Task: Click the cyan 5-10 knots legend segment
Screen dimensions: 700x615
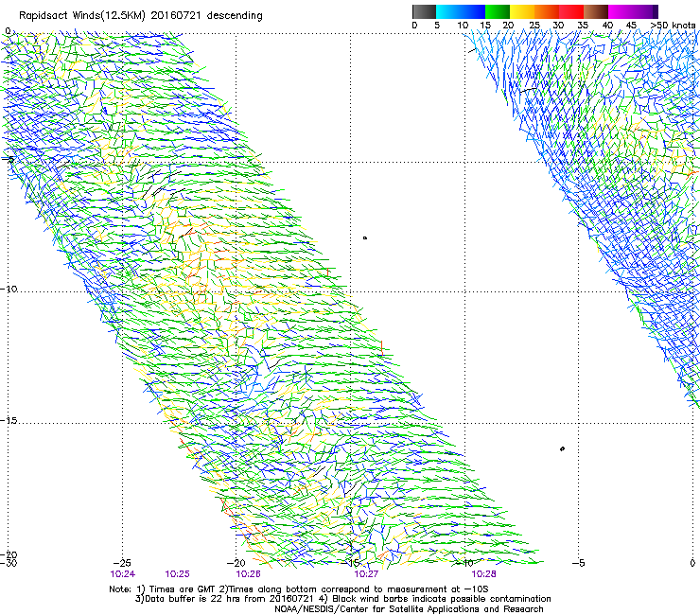Action: (447, 11)
